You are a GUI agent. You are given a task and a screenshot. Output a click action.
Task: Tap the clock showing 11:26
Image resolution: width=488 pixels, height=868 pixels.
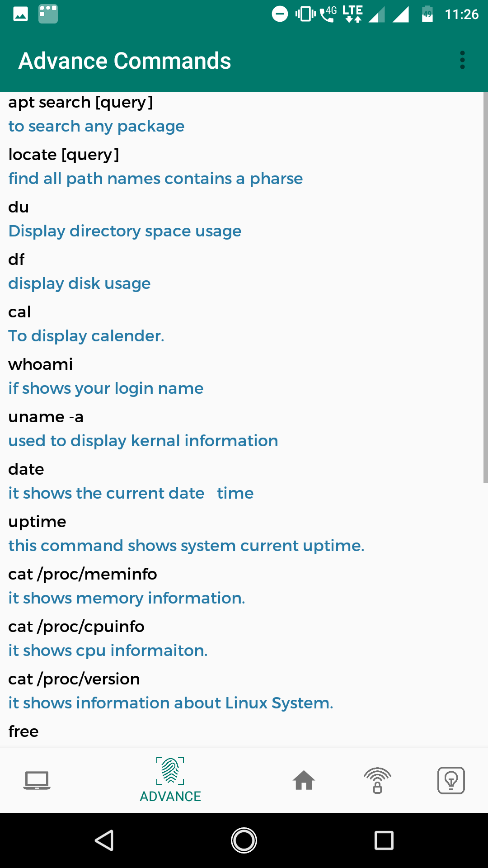click(461, 14)
